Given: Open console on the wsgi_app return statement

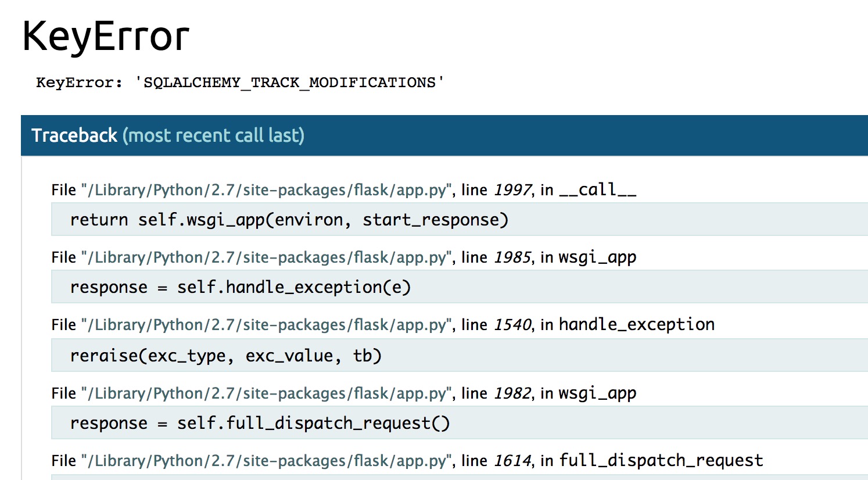Looking at the screenshot, I should point(289,220).
